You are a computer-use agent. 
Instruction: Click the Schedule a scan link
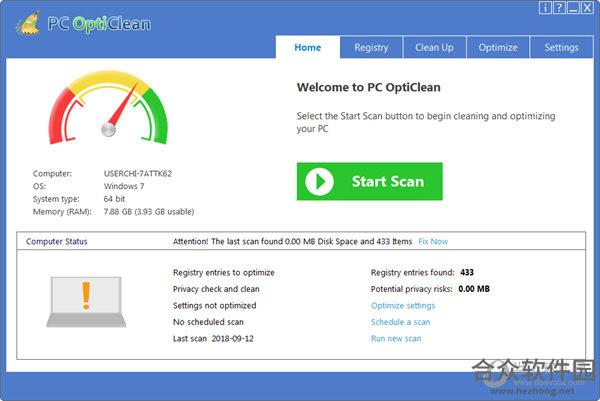pos(400,322)
